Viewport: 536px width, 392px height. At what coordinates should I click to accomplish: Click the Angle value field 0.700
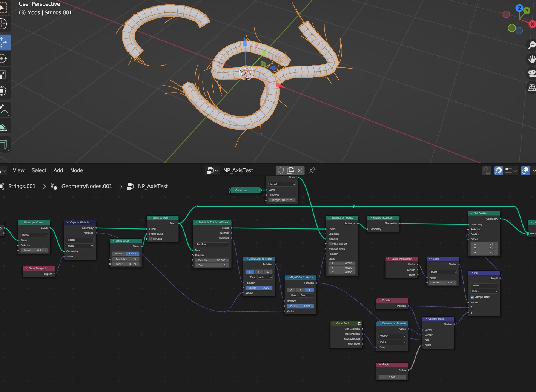(x=392, y=377)
